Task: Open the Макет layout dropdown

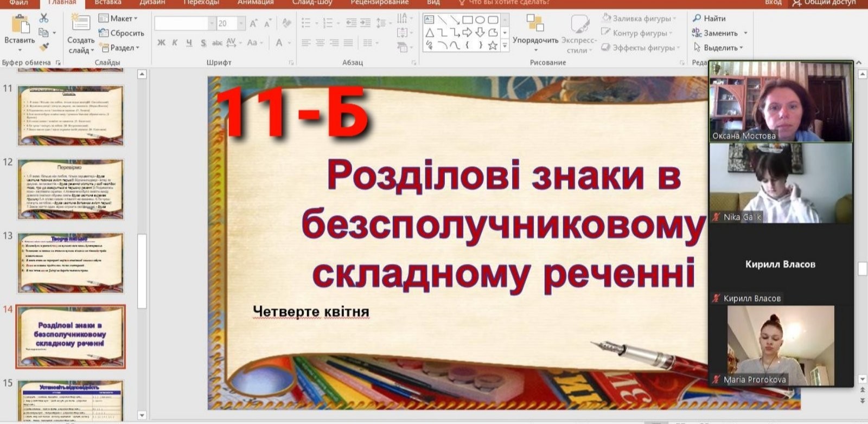Action: pos(119,18)
